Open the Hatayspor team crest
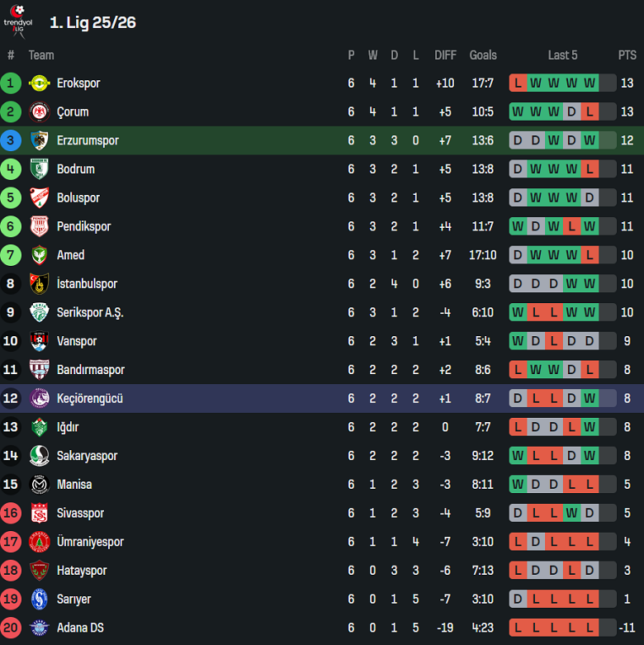The height and width of the screenshot is (645, 644). click(x=39, y=571)
